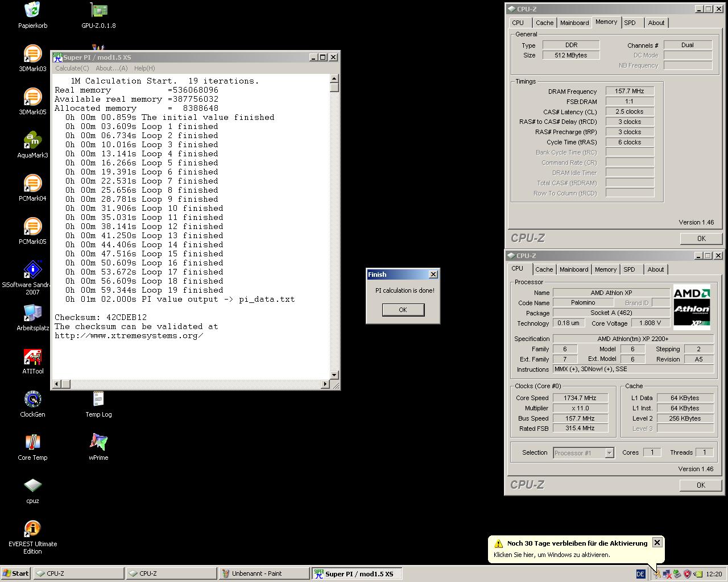The height and width of the screenshot is (582, 728).
Task: Open the PCMark04 desktop icon
Action: (x=32, y=184)
